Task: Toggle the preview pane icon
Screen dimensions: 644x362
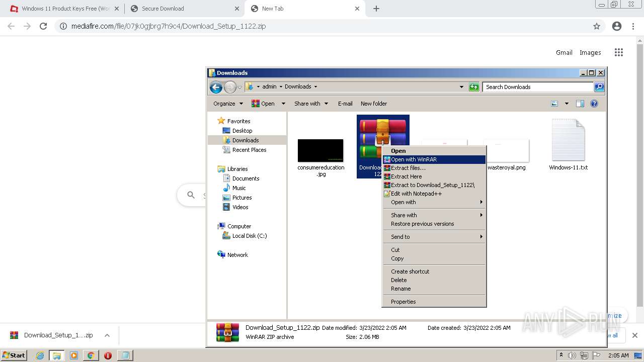Action: (x=580, y=104)
